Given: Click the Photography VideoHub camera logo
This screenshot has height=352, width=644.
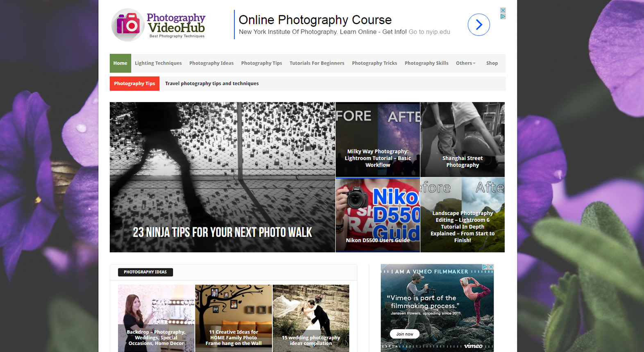Looking at the screenshot, I should pos(158,25).
